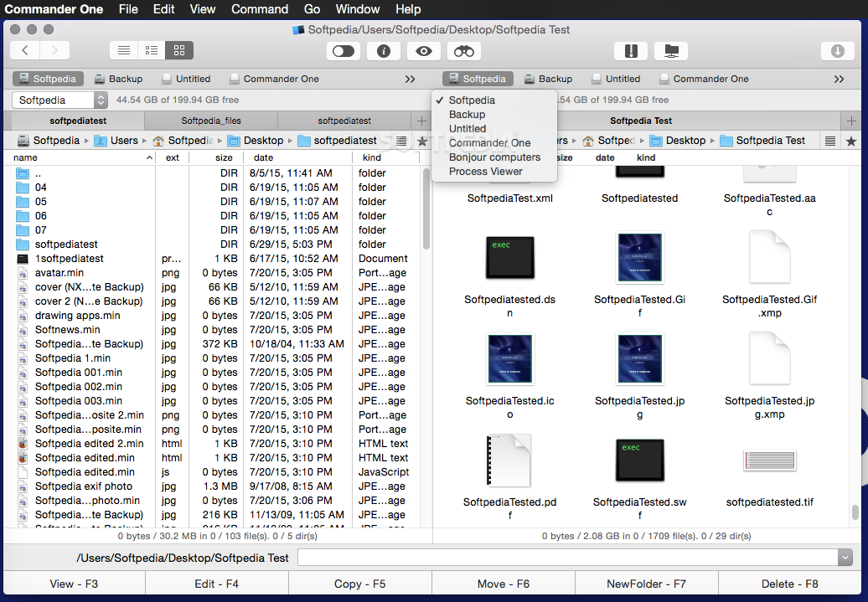Open search with the binoculars icon
Viewport: 868px width, 602px height.
click(x=464, y=51)
